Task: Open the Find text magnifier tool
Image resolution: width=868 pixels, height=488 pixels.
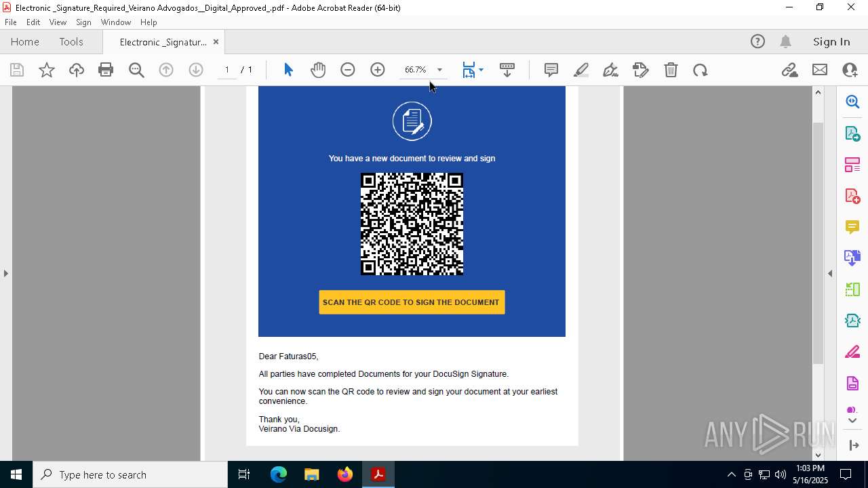Action: point(136,70)
